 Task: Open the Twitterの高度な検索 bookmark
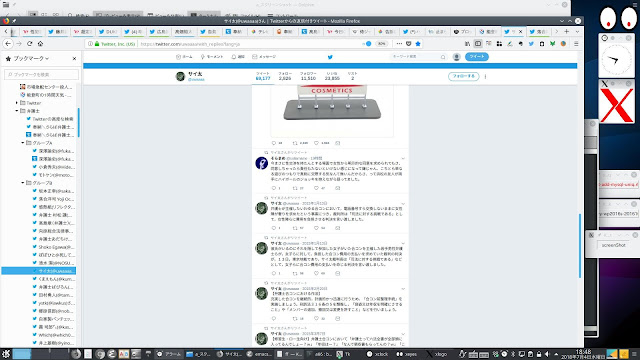pyautogui.click(x=50, y=119)
